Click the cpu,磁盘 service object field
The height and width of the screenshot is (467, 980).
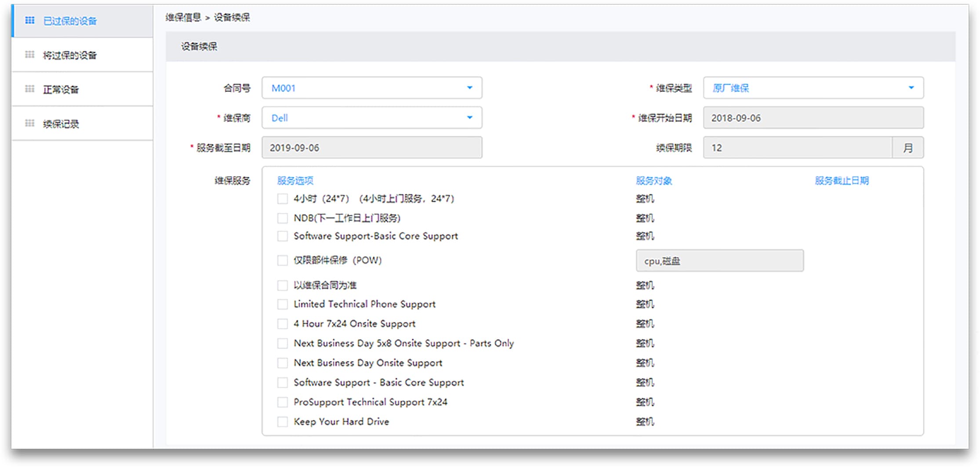pos(719,261)
